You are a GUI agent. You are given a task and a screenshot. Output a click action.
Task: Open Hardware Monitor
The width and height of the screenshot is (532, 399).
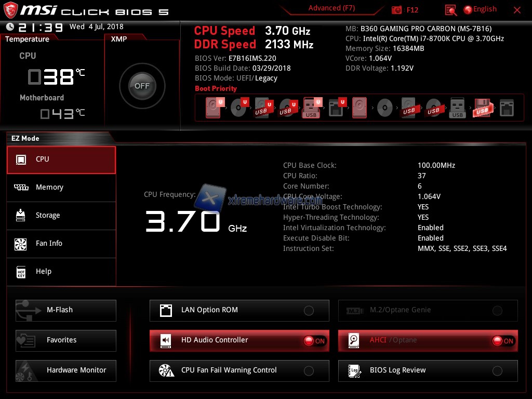click(66, 370)
